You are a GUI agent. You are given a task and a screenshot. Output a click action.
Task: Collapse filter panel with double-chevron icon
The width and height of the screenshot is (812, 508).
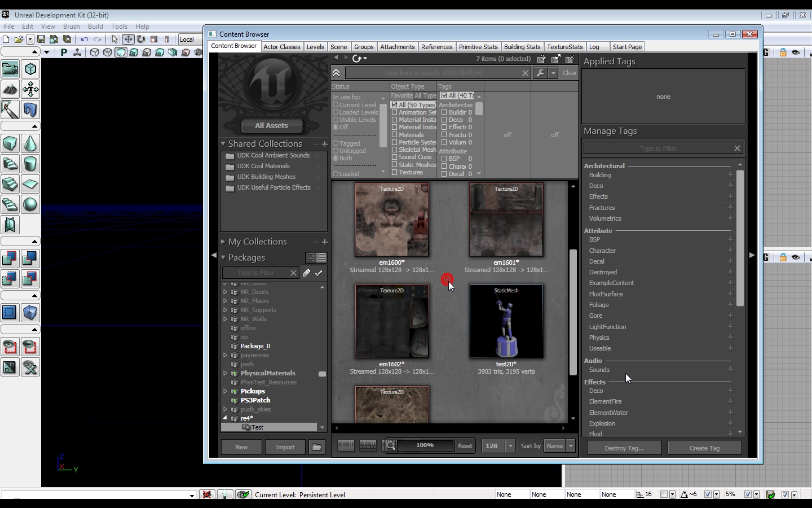tap(336, 73)
